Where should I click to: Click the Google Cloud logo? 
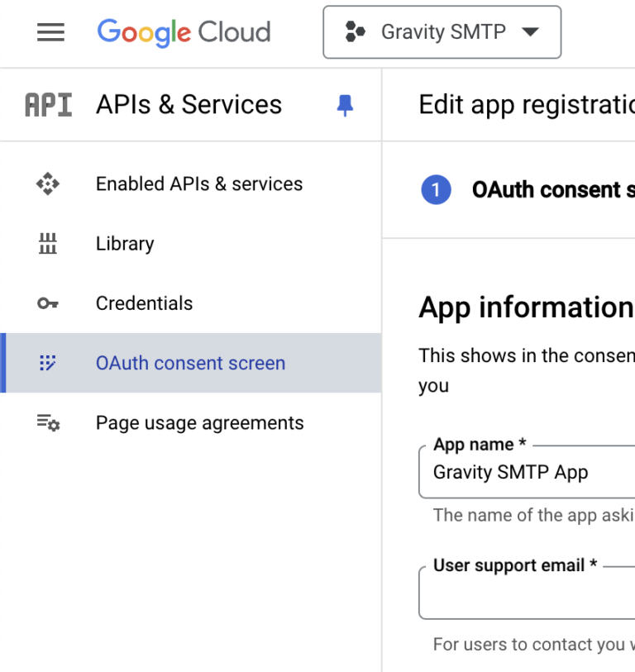tap(184, 32)
